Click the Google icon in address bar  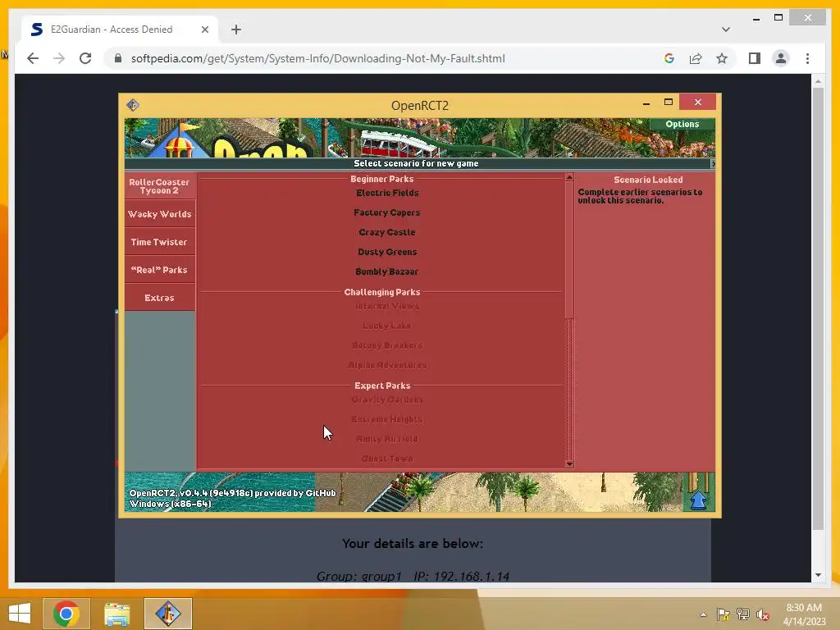click(x=669, y=58)
